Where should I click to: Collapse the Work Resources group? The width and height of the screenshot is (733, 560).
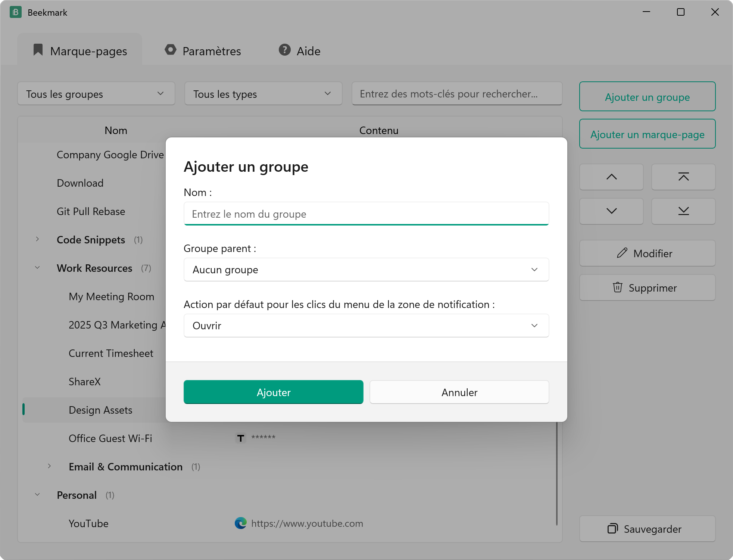(x=37, y=268)
